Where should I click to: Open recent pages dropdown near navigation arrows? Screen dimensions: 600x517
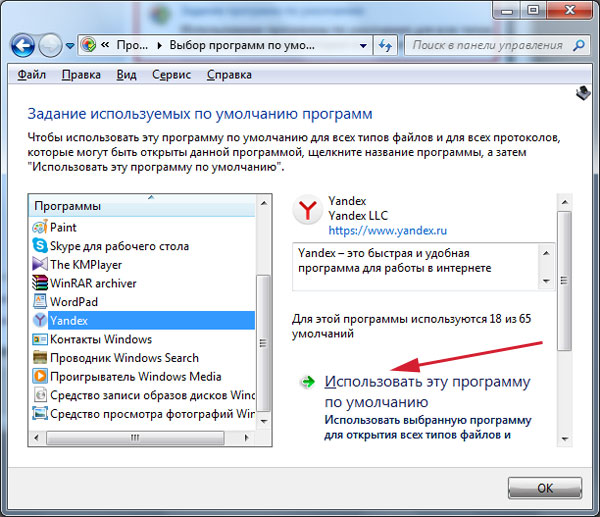pyautogui.click(x=70, y=46)
